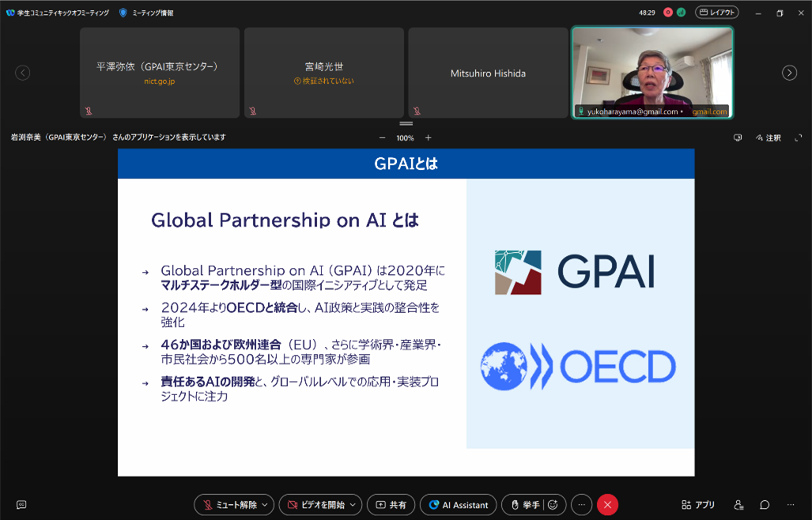Screen dimensions: 812x520
Task: Click the Webex logo in the title bar
Action: [10, 13]
